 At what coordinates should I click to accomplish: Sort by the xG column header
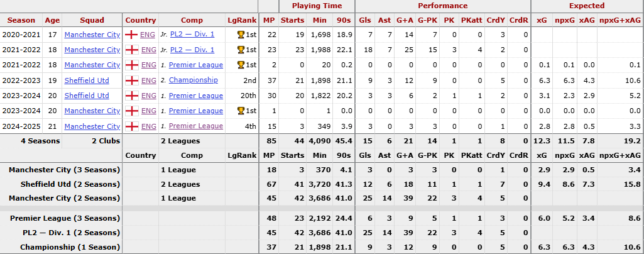[542, 20]
